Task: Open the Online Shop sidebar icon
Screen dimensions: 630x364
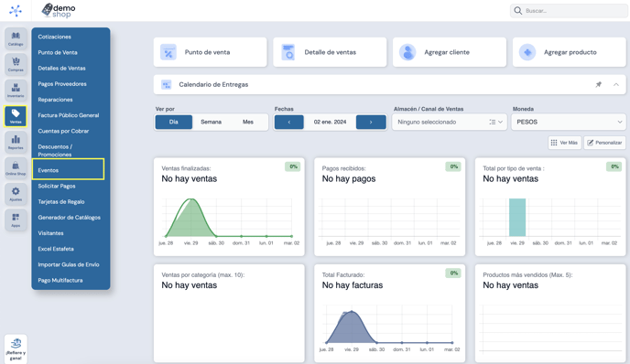Action: tap(16, 168)
